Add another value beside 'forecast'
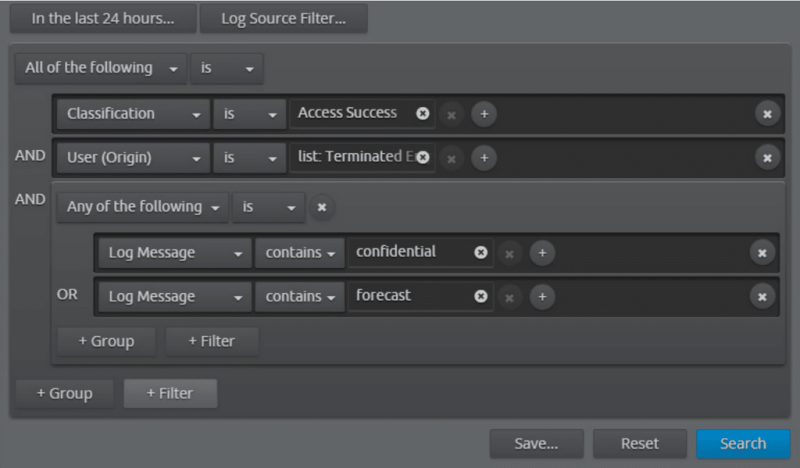This screenshot has height=468, width=800. [x=542, y=297]
